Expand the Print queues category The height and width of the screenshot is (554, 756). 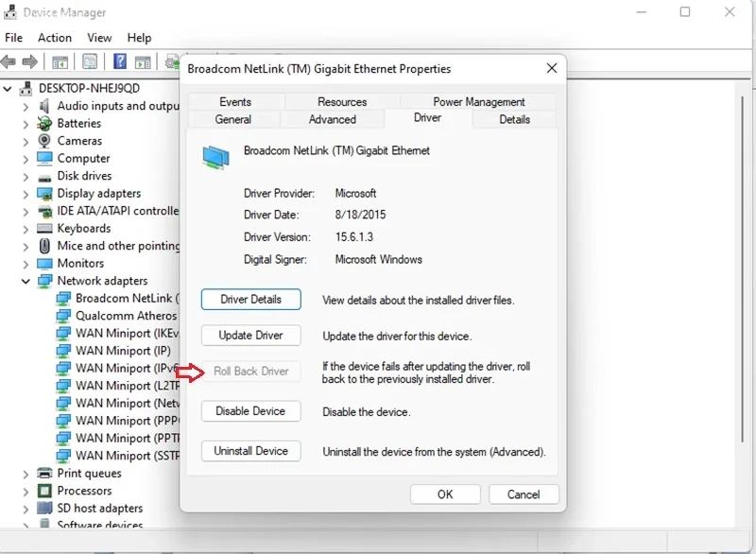click(x=26, y=473)
